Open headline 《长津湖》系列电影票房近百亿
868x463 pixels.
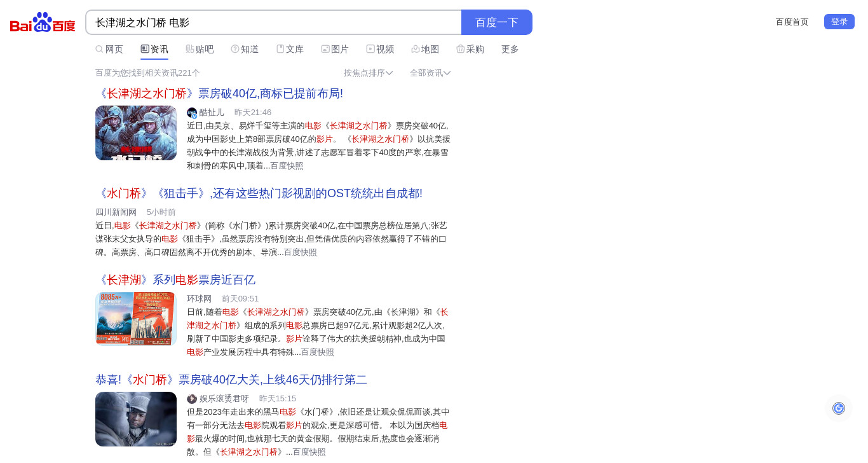pos(175,280)
